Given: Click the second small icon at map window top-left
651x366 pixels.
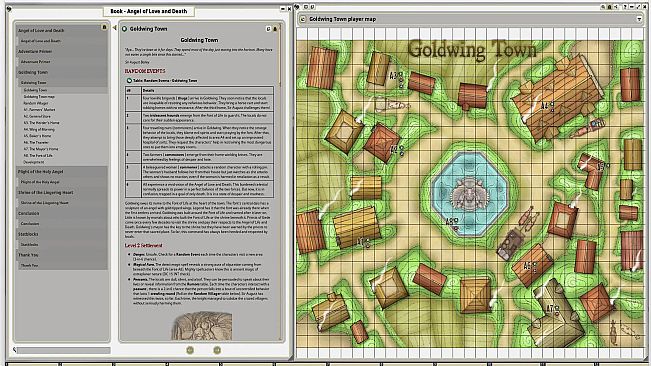Looking at the screenshot, I should click(306, 7).
